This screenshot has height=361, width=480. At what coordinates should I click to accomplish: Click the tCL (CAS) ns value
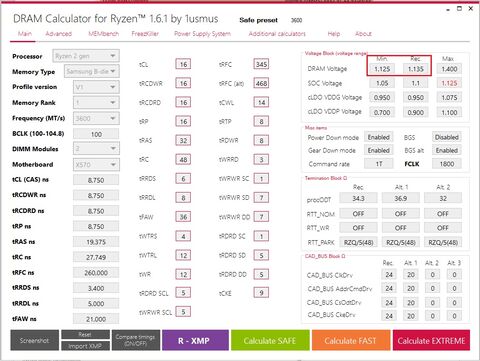(96, 180)
